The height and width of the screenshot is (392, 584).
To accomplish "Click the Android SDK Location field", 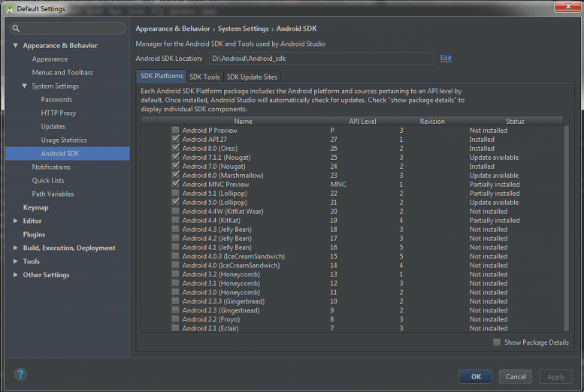I will click(x=321, y=59).
